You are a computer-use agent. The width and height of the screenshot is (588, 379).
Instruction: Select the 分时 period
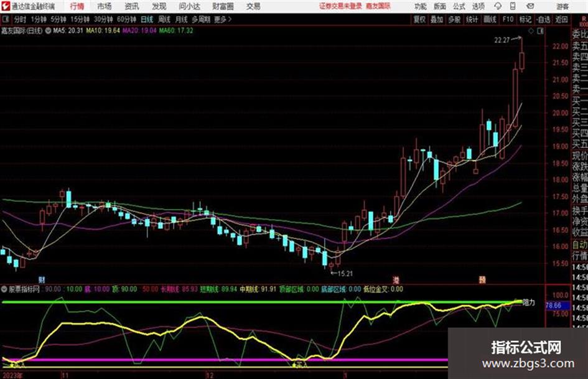pos(20,19)
